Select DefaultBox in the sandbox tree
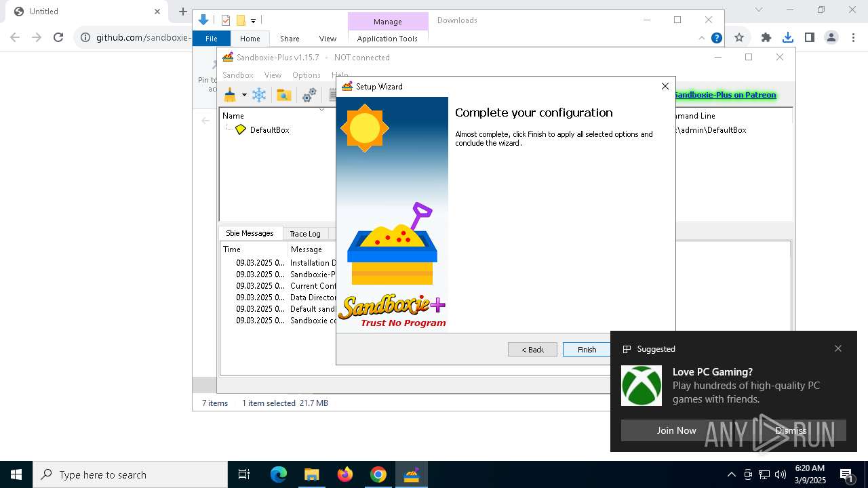The height and width of the screenshot is (488, 868). point(270,129)
